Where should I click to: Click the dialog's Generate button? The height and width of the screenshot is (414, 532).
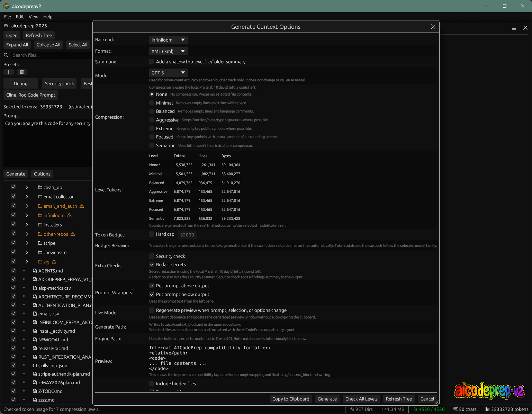pyautogui.click(x=327, y=399)
